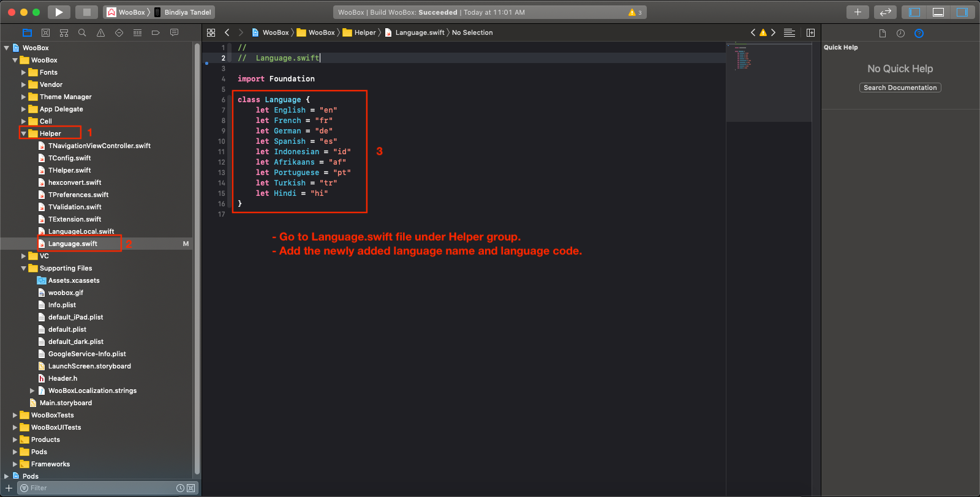
Task: Open the Debug navigator tab
Action: [x=137, y=32]
